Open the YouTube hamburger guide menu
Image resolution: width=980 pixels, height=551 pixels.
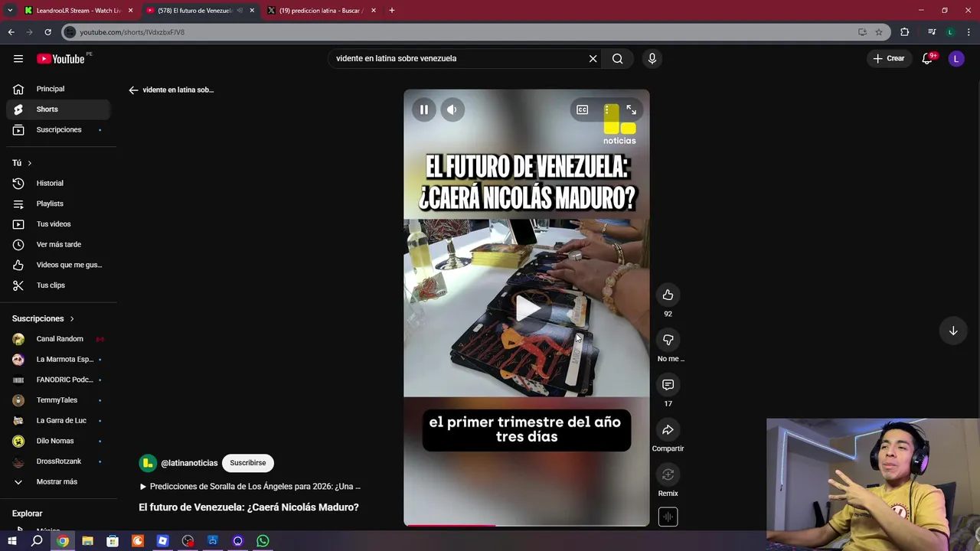tap(18, 59)
